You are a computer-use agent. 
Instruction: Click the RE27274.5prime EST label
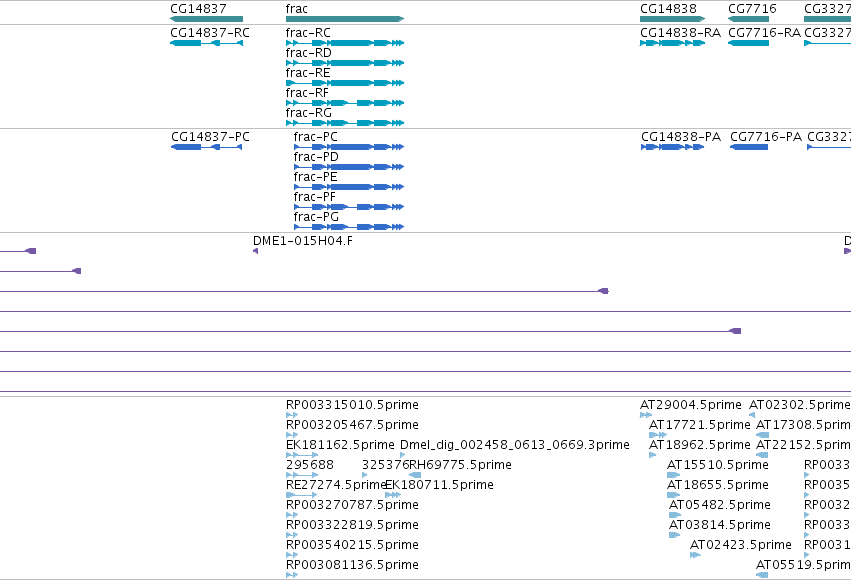pyautogui.click(x=335, y=485)
